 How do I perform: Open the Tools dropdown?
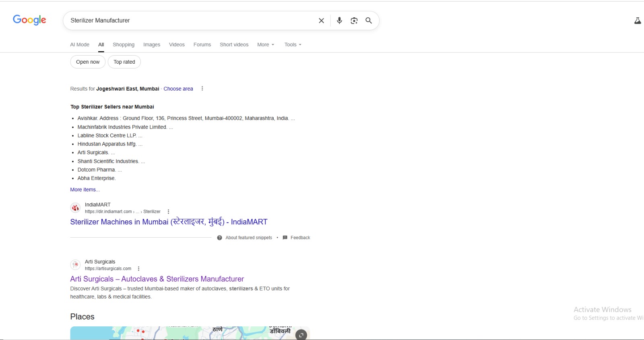(x=293, y=45)
